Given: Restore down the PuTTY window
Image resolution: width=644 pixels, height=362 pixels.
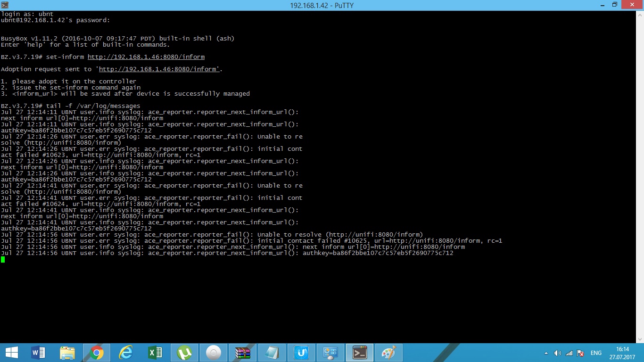Looking at the screenshot, I should click(x=614, y=5).
